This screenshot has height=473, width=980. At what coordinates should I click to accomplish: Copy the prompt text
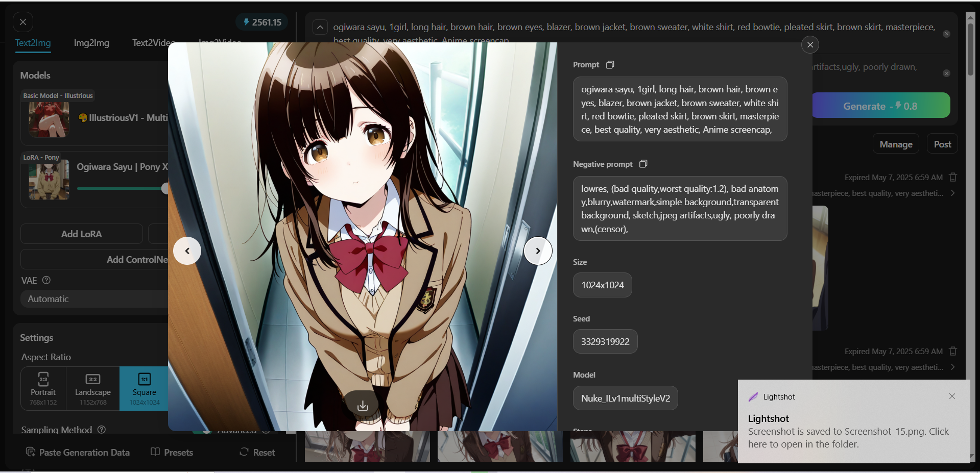tap(610, 65)
